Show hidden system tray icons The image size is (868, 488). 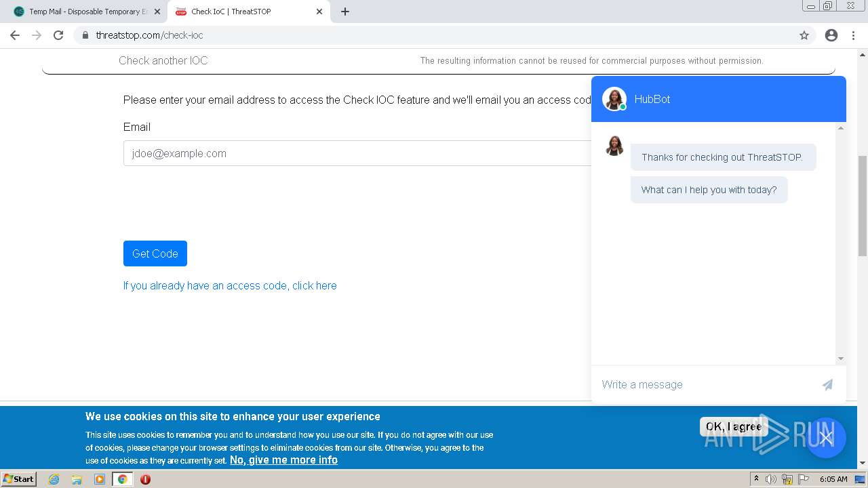[756, 479]
